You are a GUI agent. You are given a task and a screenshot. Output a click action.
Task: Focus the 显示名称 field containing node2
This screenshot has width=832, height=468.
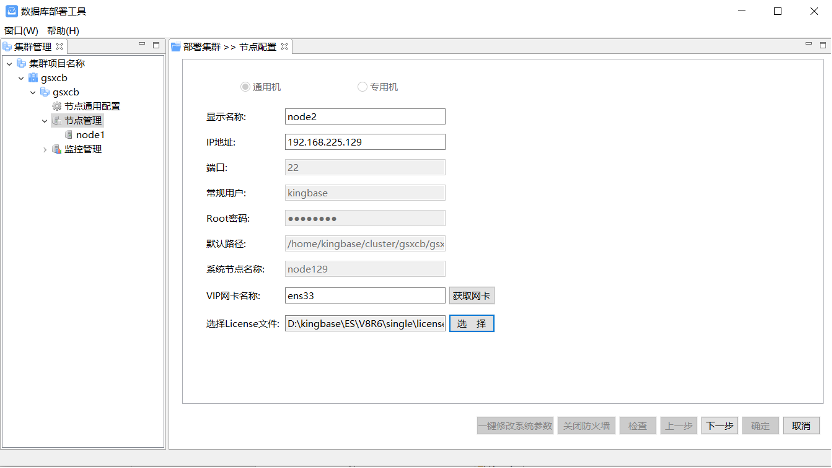[x=365, y=117]
